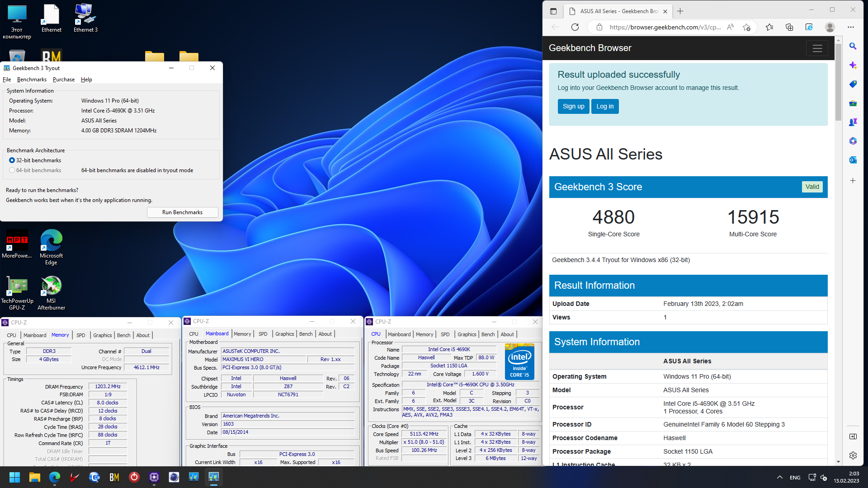Click Core Voltage value 1.600 V
Screen dimensions: 868x488
480,374
